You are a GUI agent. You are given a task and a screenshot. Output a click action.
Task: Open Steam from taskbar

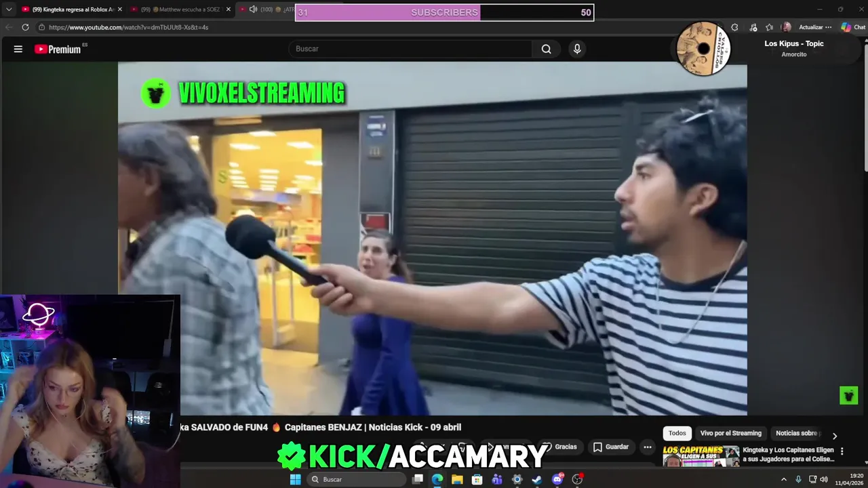point(536,479)
